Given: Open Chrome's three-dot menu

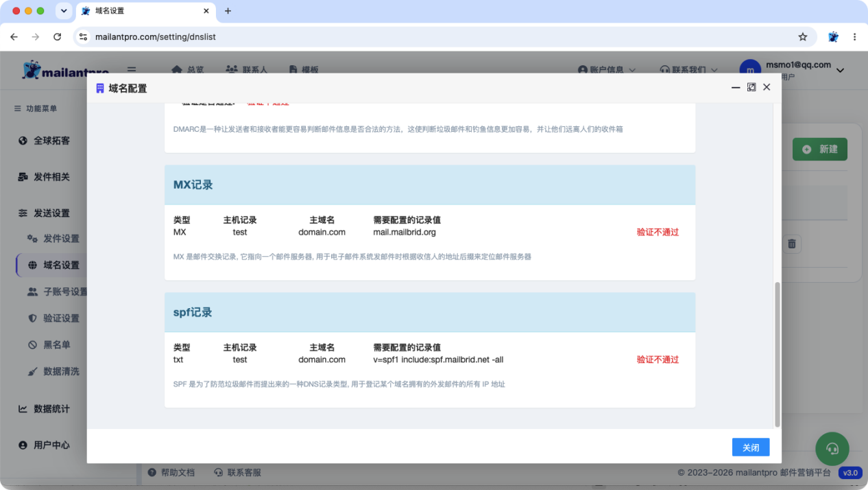Looking at the screenshot, I should 854,36.
